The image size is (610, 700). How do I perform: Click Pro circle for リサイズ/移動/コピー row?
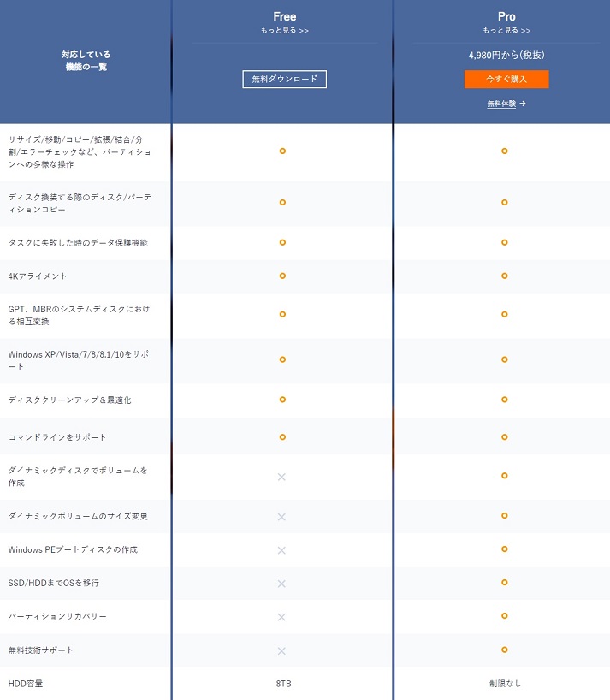[504, 151]
